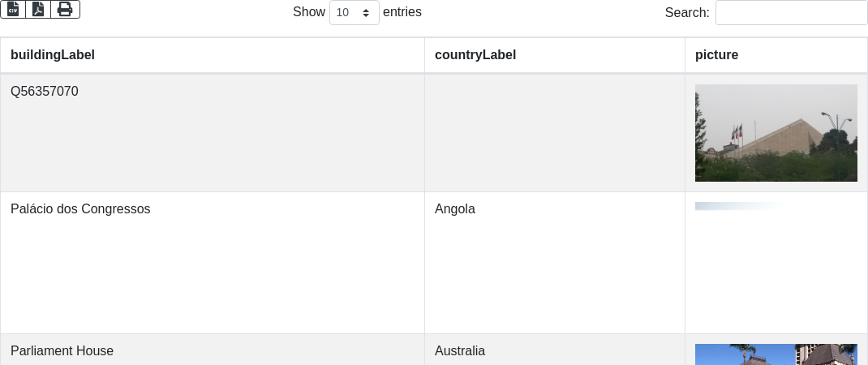Image resolution: width=868 pixels, height=365 pixels.
Task: Print the table using the printer icon
Action: click(65, 9)
